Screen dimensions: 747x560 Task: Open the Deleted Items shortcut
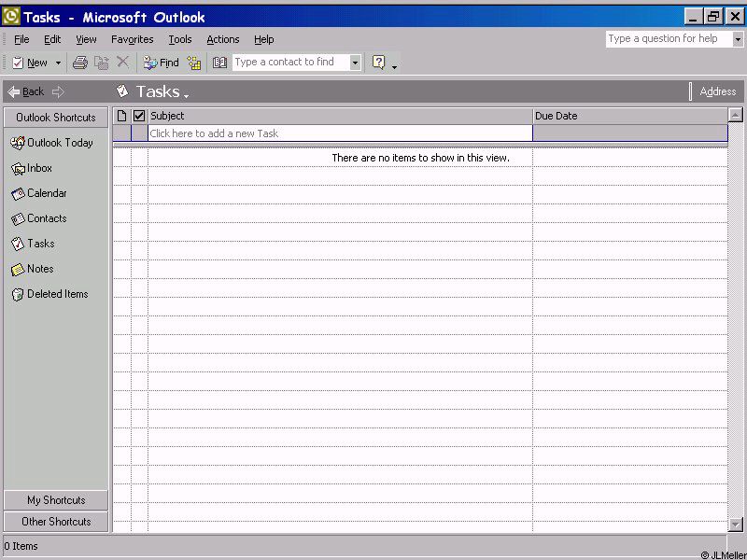click(49, 294)
